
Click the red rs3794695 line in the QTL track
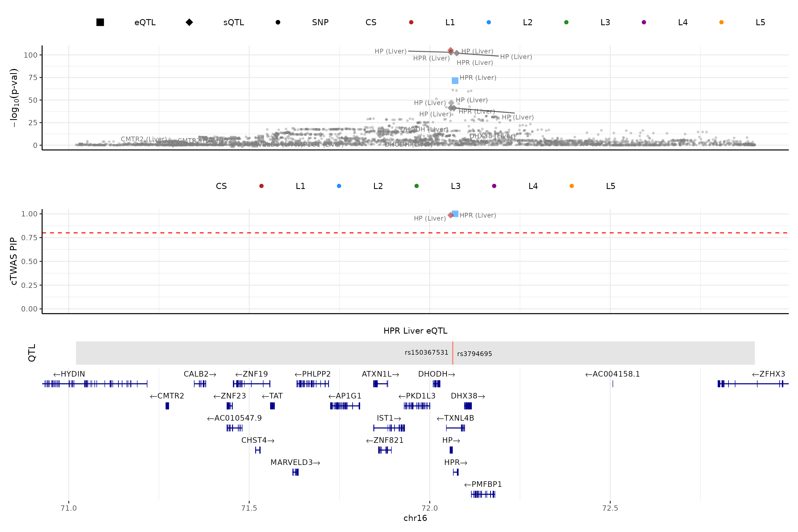(452, 353)
